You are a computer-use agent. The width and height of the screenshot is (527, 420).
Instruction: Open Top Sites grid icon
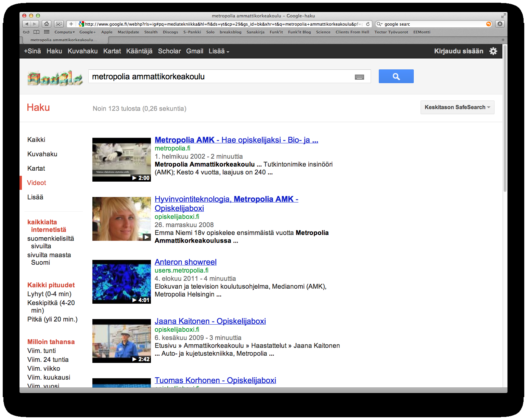pos(47,32)
